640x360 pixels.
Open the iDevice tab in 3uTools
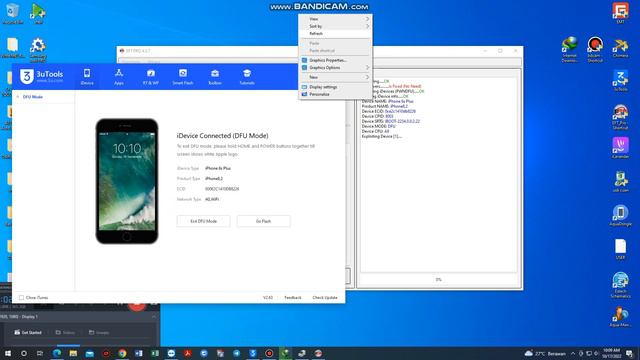[x=87, y=76]
